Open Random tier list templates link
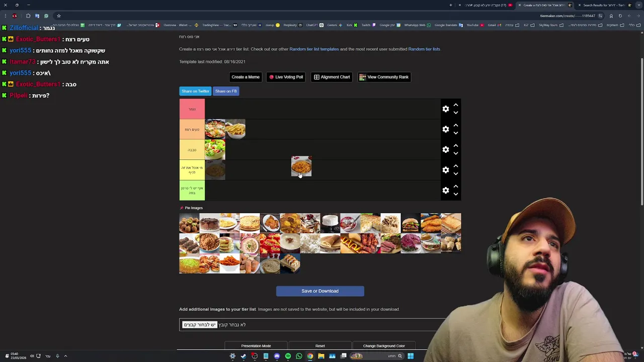Image resolution: width=644 pixels, height=362 pixels. coord(314,49)
